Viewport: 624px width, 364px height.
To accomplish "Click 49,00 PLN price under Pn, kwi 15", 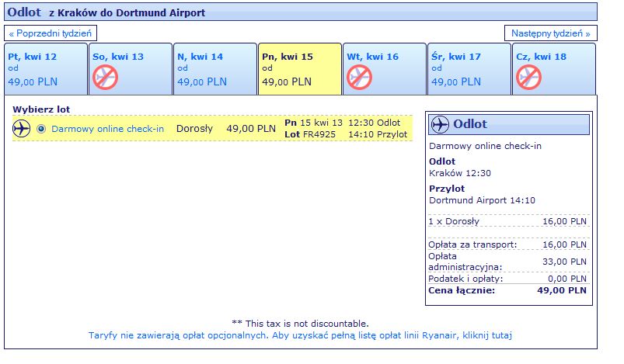I will [x=287, y=81].
